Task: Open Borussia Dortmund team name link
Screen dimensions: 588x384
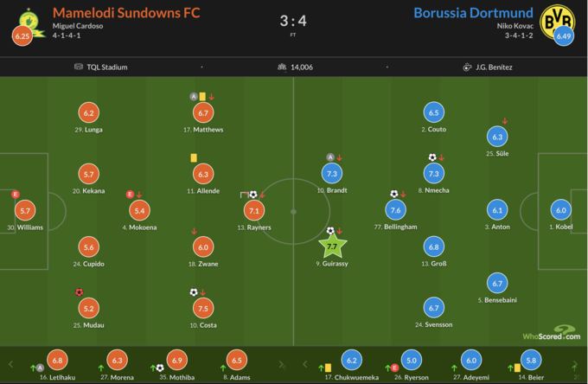Action: point(471,12)
